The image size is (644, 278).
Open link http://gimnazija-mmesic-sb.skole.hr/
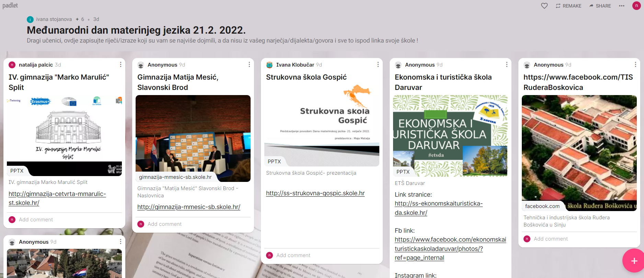pos(189,207)
